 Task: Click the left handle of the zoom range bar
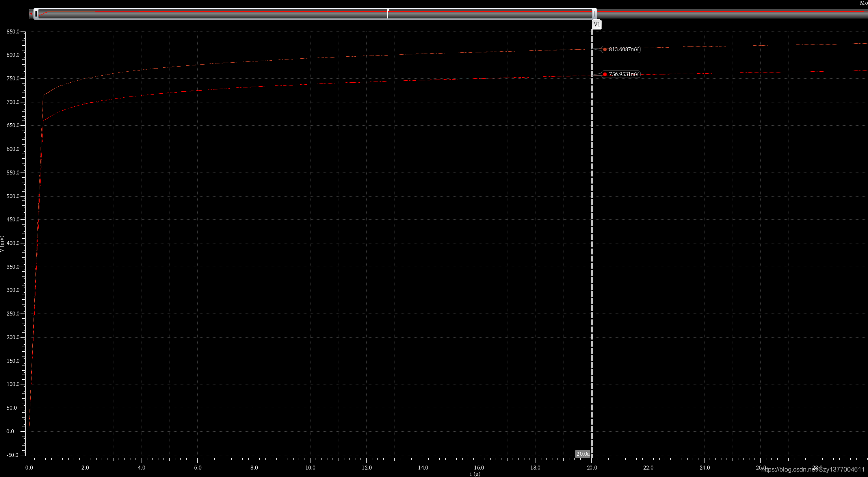point(36,14)
